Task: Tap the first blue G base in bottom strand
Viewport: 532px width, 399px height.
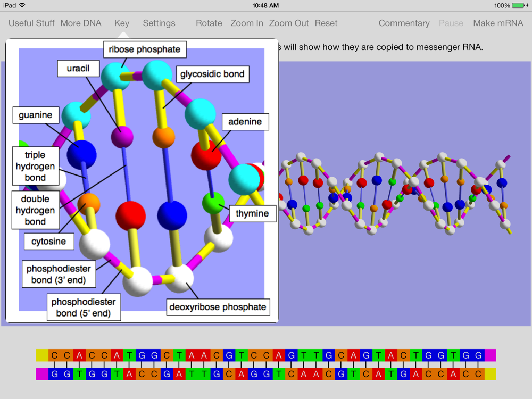Action: pyautogui.click(x=55, y=374)
